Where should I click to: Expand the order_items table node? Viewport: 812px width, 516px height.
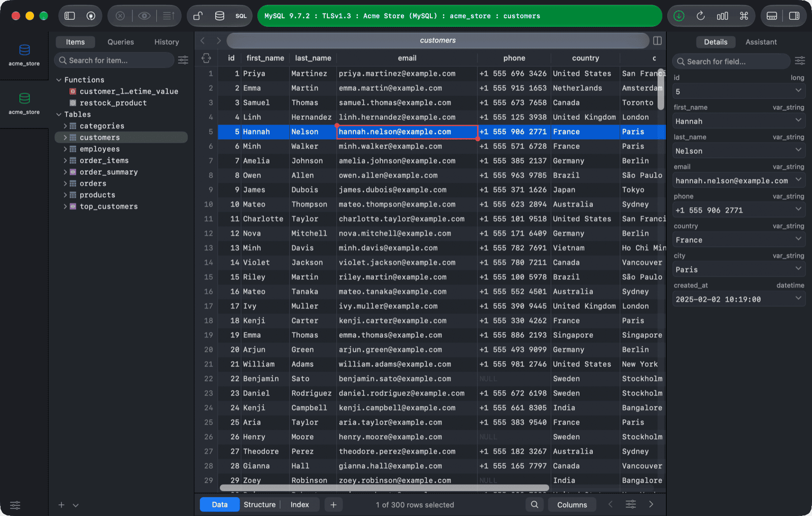[65, 160]
